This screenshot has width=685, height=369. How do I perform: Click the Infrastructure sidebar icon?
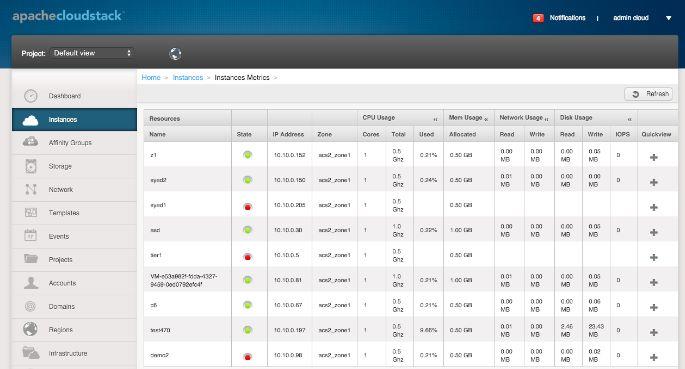click(x=31, y=352)
